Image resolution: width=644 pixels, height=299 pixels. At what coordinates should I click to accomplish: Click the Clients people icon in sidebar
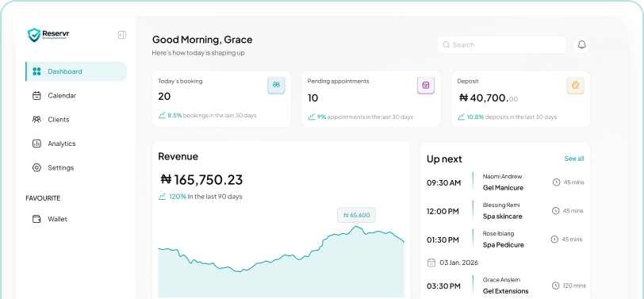click(36, 120)
